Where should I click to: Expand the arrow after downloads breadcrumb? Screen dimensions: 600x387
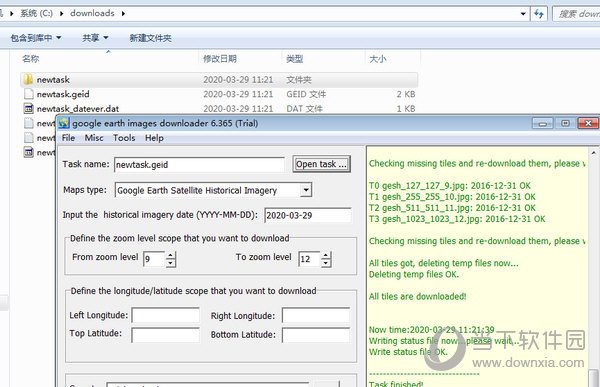click(123, 14)
